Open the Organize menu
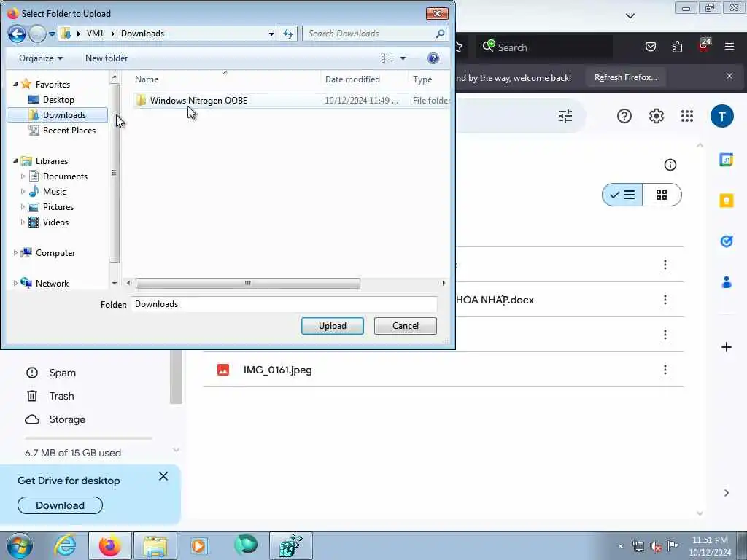 pyautogui.click(x=41, y=58)
